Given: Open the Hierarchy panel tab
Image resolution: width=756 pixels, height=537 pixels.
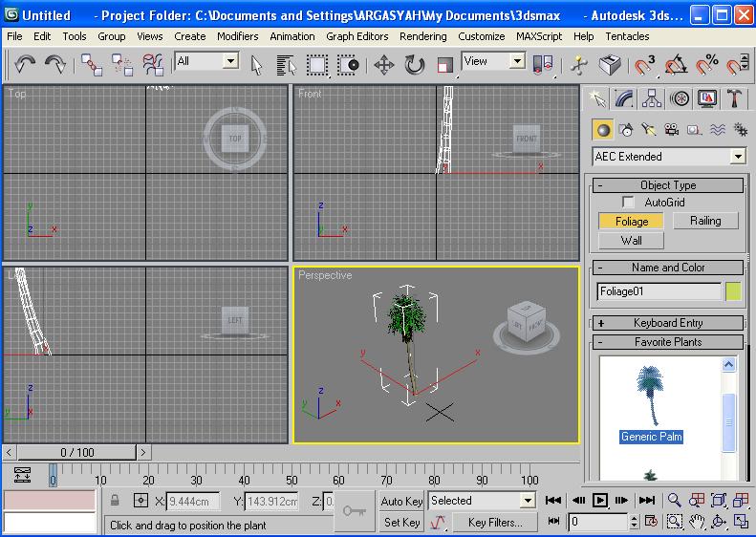Looking at the screenshot, I should point(652,98).
